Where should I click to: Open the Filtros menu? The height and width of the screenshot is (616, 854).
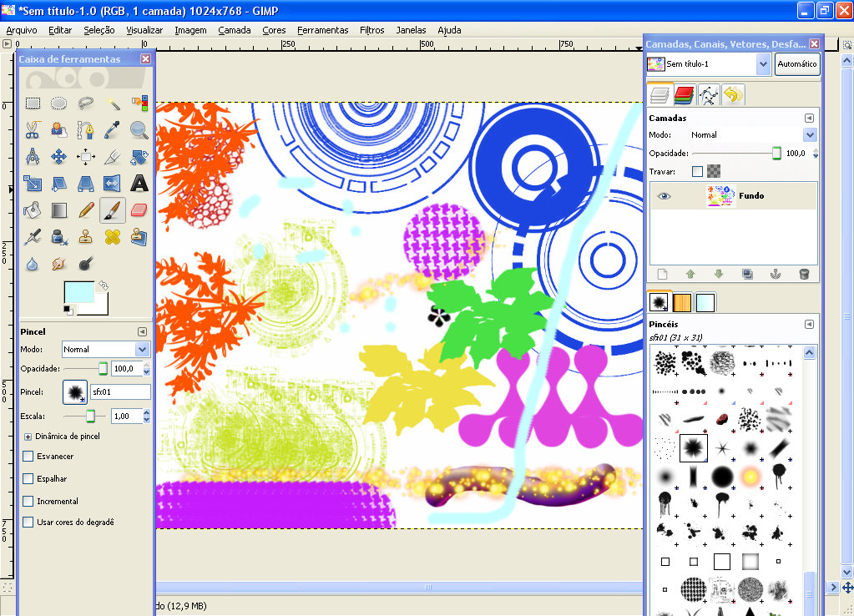(x=371, y=30)
